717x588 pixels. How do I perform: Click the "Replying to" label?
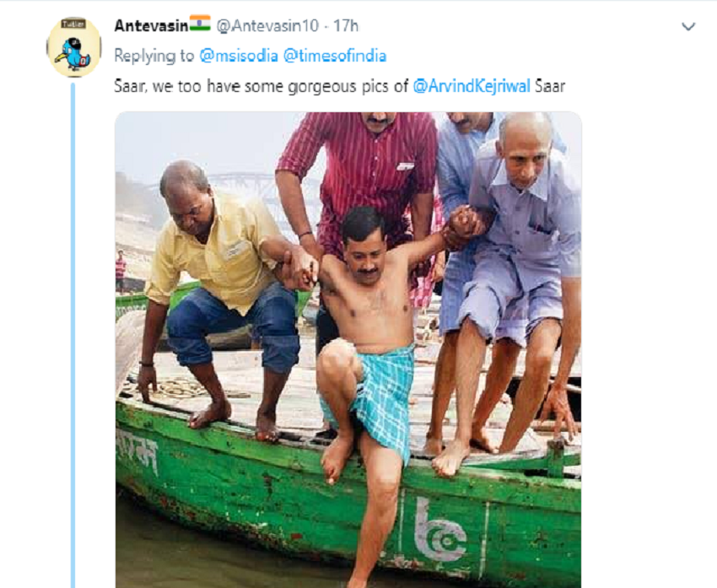pyautogui.click(x=154, y=57)
